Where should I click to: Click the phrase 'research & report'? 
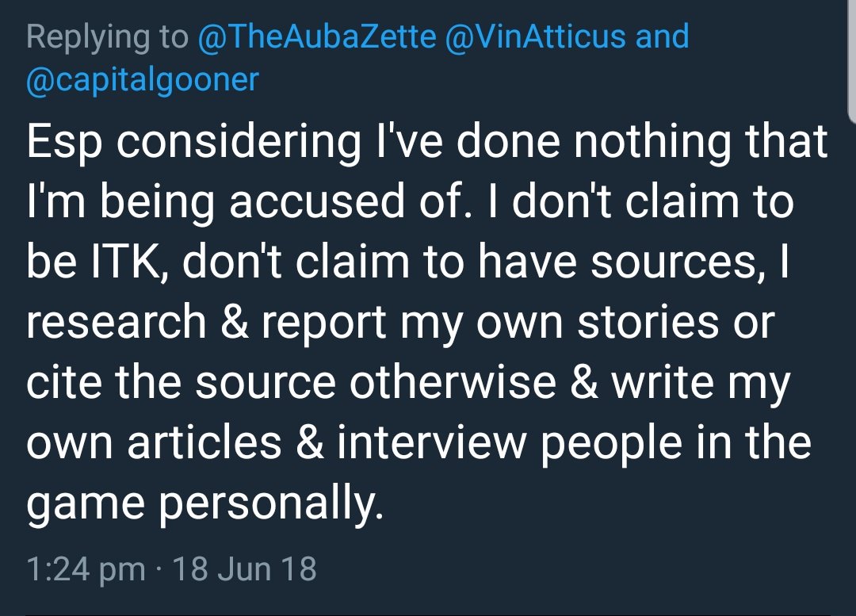point(206,323)
